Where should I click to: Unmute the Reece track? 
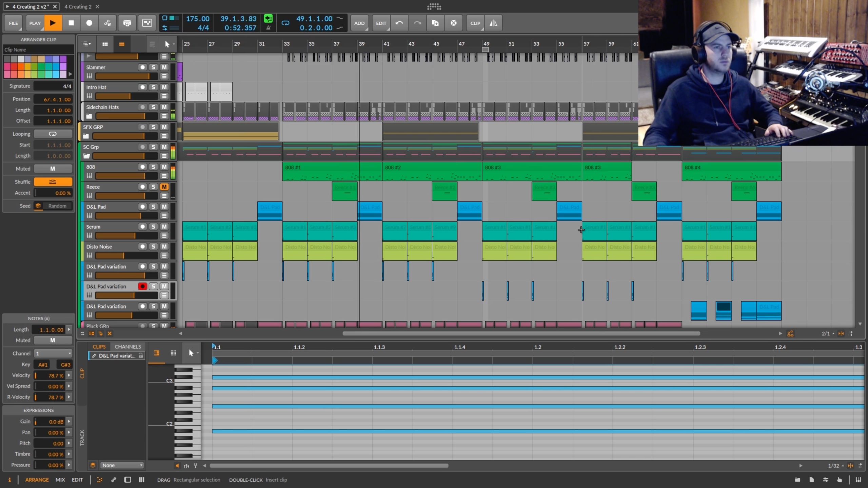(x=164, y=187)
